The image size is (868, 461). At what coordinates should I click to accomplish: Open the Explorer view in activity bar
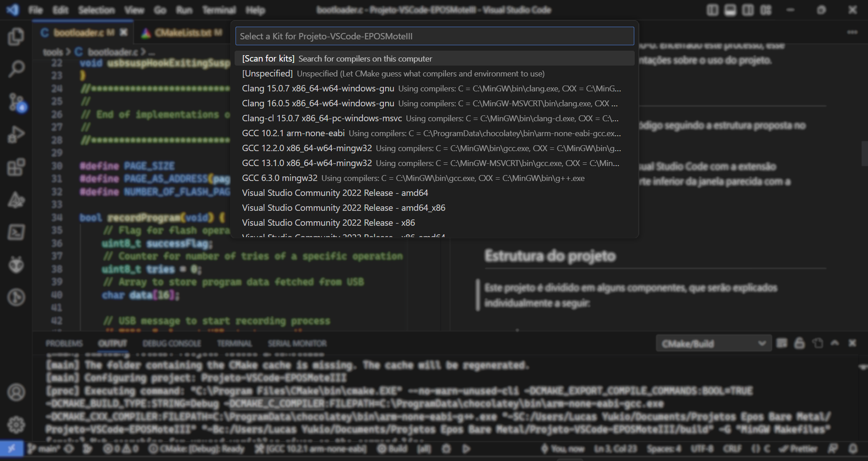point(16,37)
